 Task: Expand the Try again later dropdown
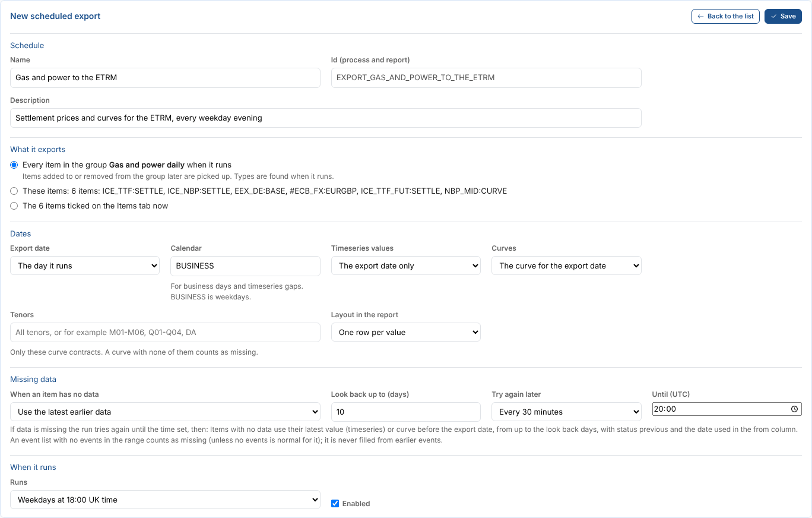(x=566, y=412)
